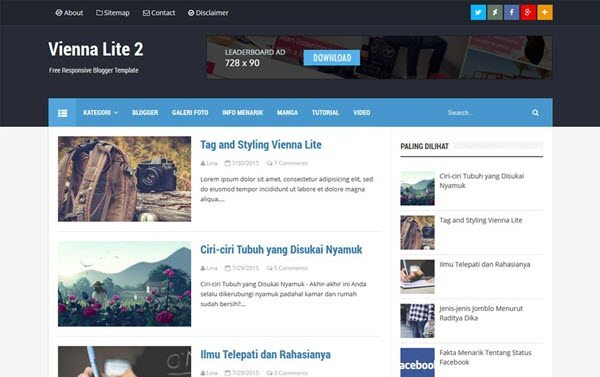Select the Galeri Foto menu item
Screen dimensions: 600x377
click(190, 113)
